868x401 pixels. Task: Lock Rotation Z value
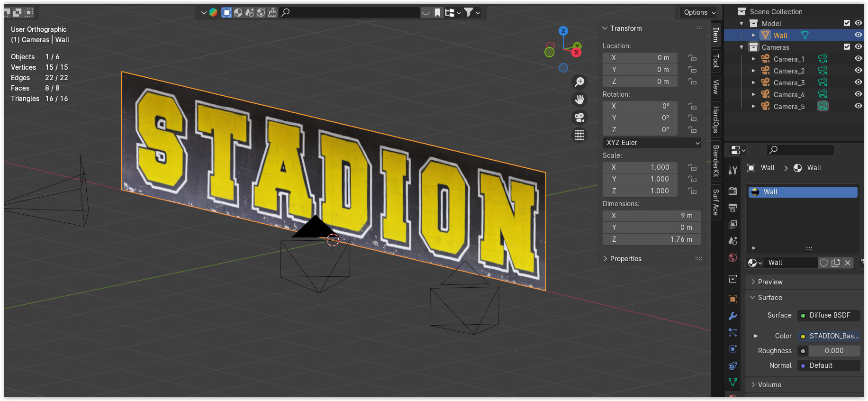pyautogui.click(x=693, y=130)
